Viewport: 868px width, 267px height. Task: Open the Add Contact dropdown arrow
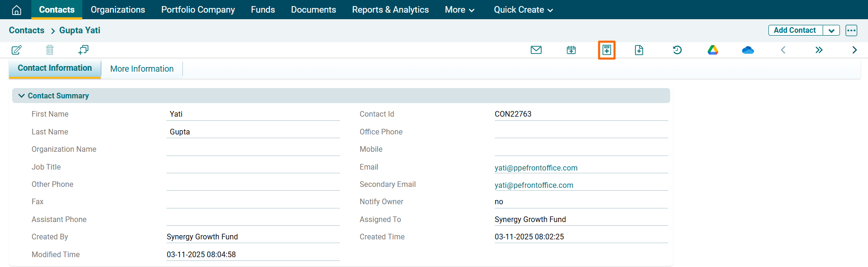[x=831, y=30]
